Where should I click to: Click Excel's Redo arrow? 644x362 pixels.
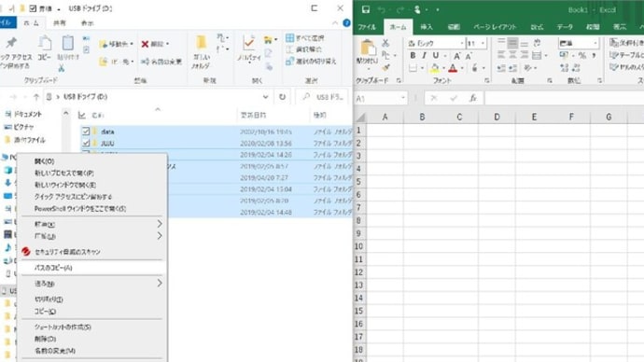click(400, 10)
